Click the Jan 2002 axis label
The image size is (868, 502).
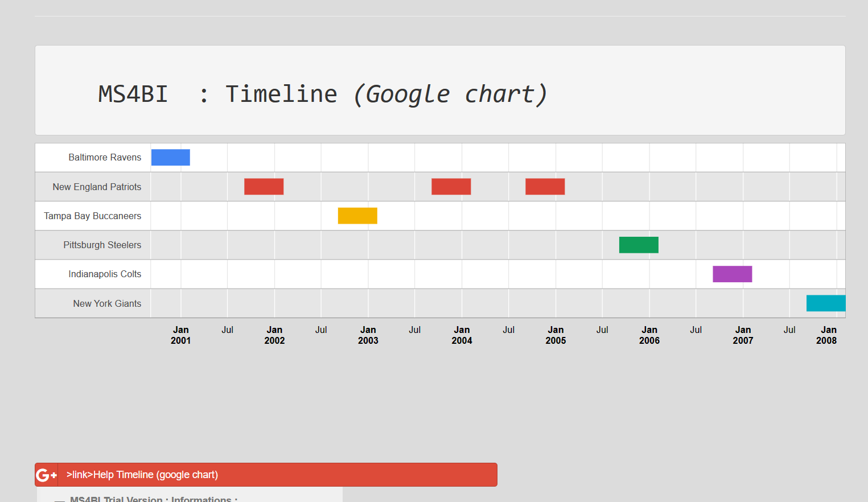(274, 335)
